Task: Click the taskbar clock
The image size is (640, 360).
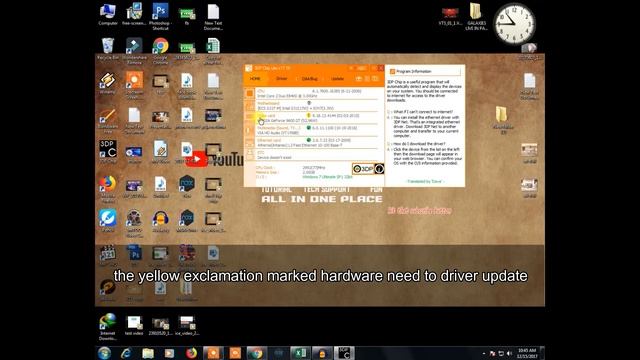Action: (x=527, y=353)
